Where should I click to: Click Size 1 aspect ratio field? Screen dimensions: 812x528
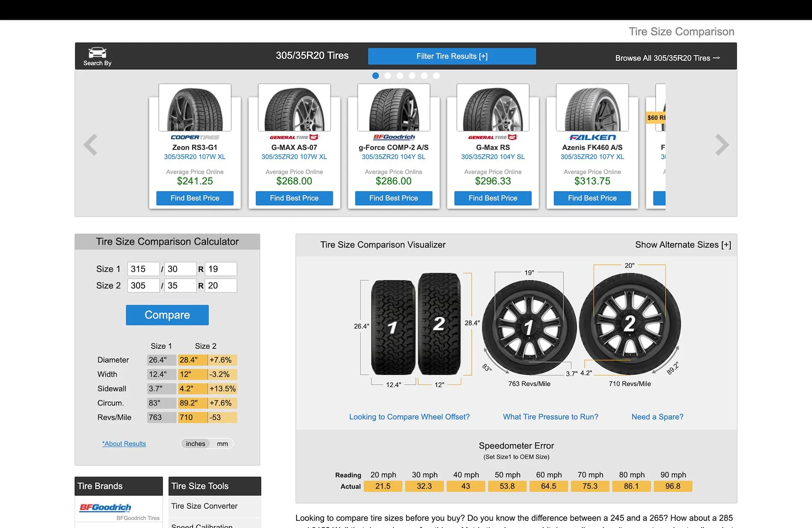pyautogui.click(x=180, y=269)
